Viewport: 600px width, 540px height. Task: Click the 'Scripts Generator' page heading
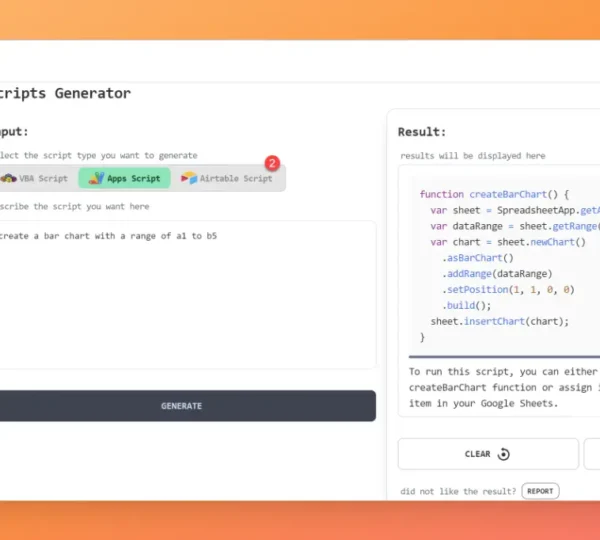tap(65, 93)
